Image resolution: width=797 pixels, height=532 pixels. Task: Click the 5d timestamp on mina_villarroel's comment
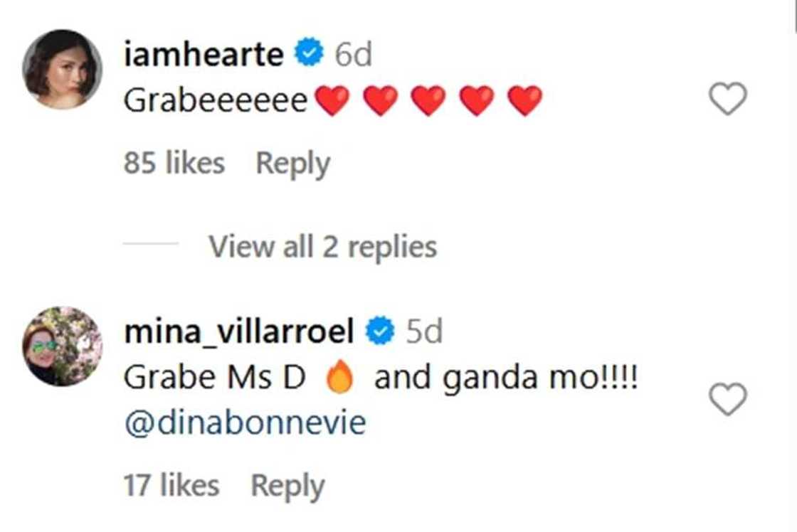click(x=424, y=331)
